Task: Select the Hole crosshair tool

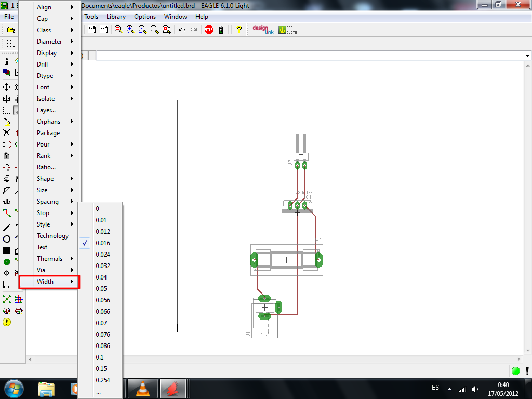Action: pos(6,273)
